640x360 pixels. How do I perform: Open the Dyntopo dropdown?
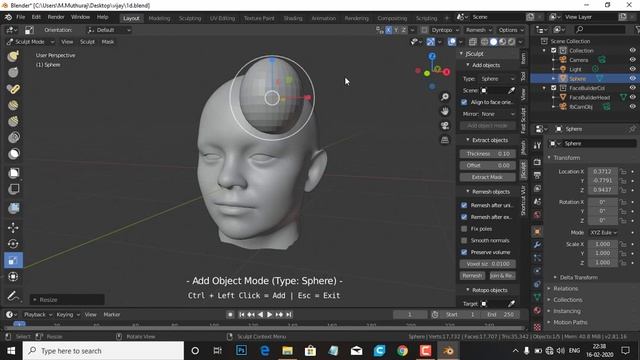[445, 30]
